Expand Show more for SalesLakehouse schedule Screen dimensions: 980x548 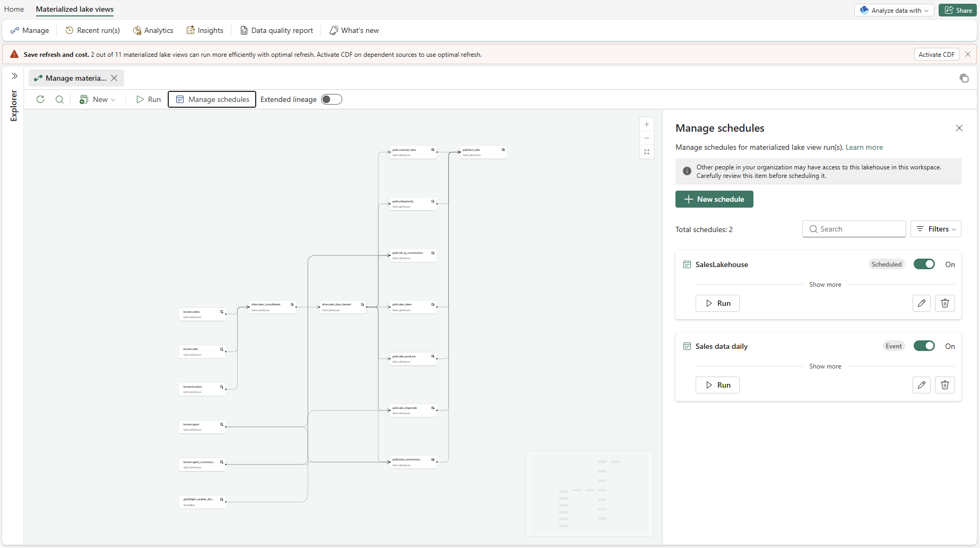point(825,285)
